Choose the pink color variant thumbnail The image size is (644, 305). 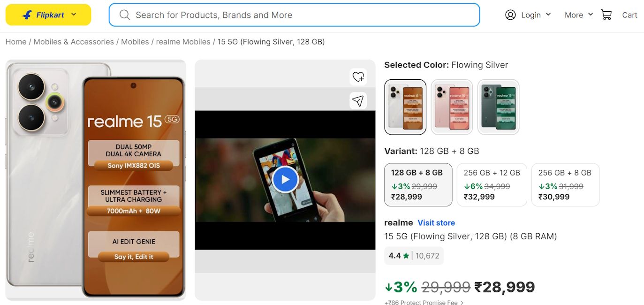click(452, 107)
